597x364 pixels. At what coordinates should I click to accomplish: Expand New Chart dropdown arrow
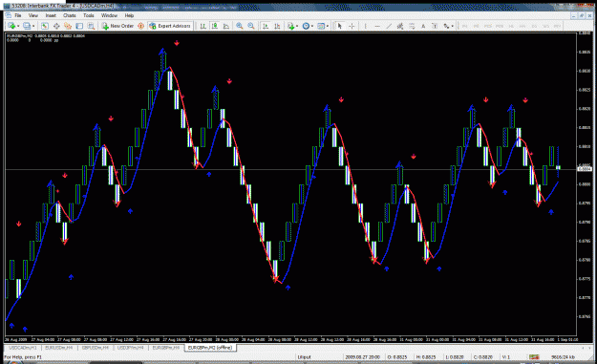click(18, 26)
